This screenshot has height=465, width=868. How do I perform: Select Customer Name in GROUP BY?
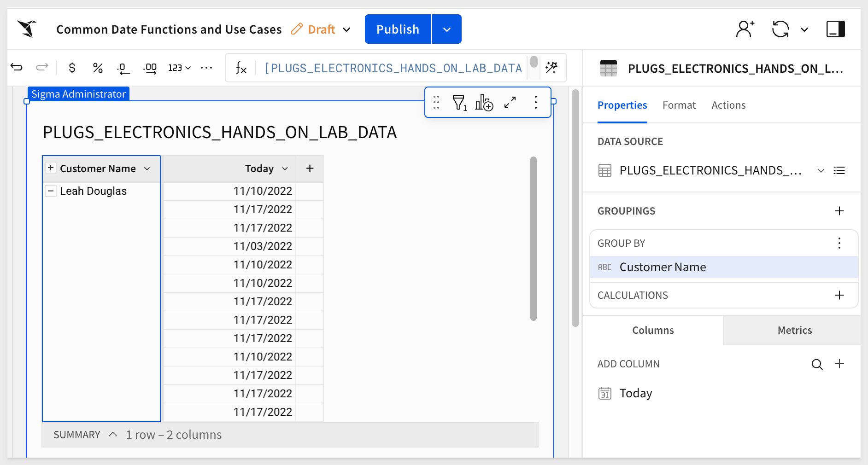[724, 267]
